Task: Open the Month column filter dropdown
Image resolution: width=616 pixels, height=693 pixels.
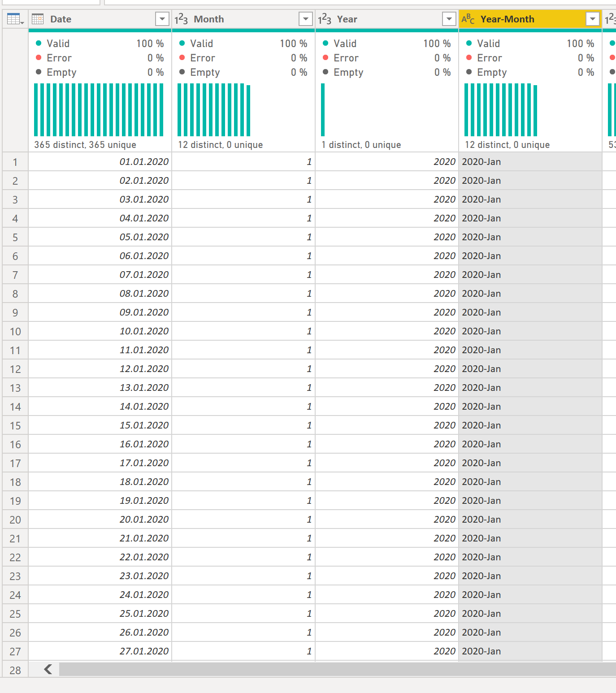Action: click(x=306, y=19)
